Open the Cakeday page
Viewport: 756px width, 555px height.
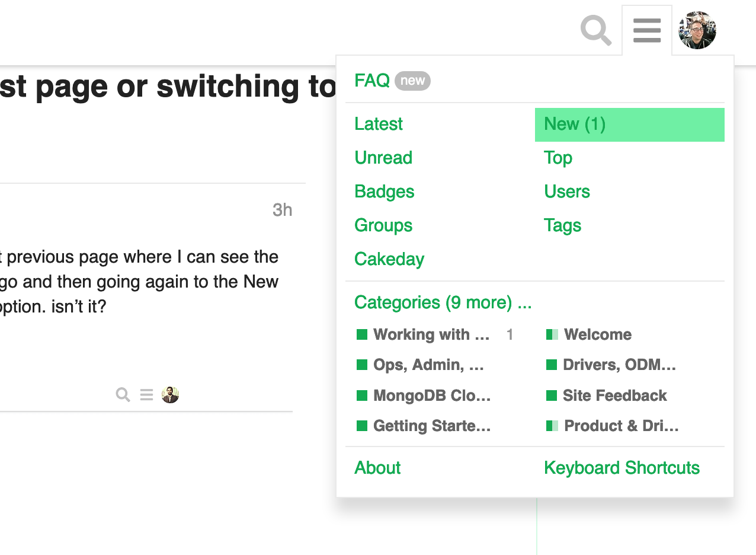tap(389, 259)
